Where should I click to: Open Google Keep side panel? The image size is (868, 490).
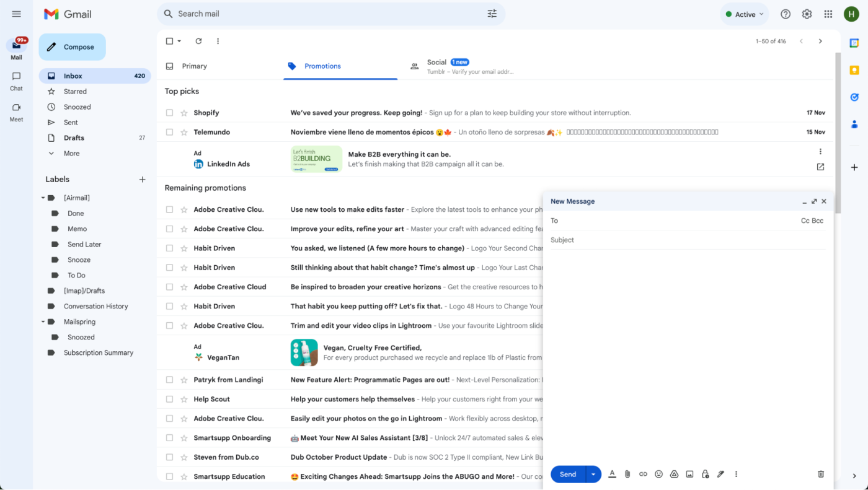coord(854,70)
